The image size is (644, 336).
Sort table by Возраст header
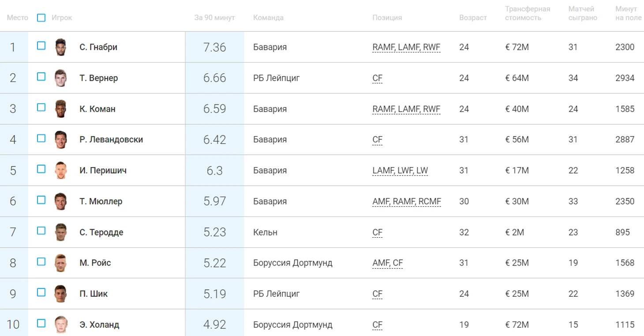pos(473,18)
